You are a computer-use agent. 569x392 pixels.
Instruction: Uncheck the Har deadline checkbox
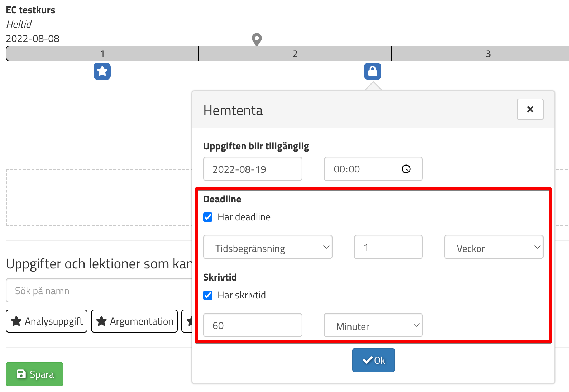pos(208,217)
